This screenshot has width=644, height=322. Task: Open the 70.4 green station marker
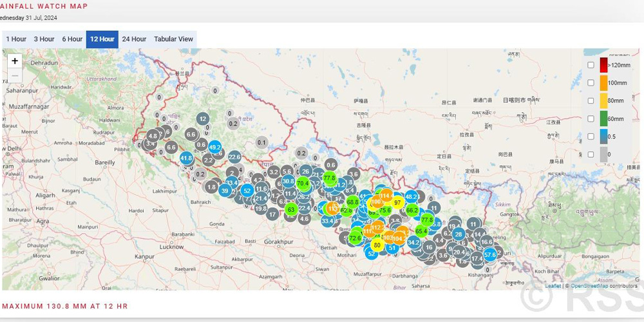coord(303,183)
